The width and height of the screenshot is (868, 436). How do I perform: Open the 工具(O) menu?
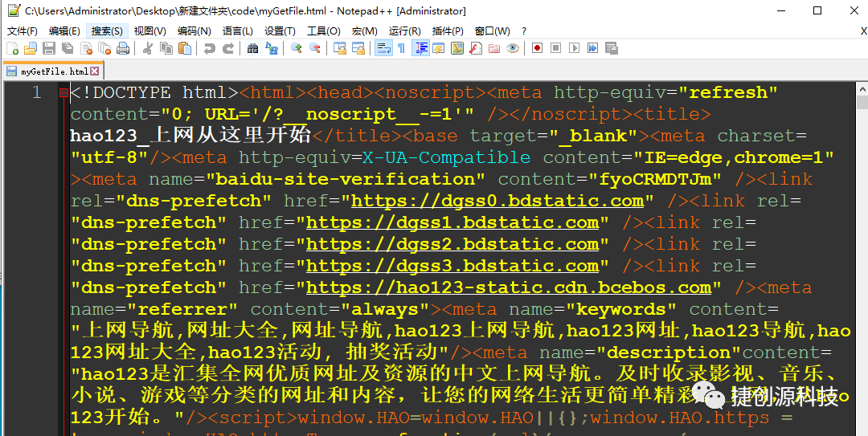point(324,31)
